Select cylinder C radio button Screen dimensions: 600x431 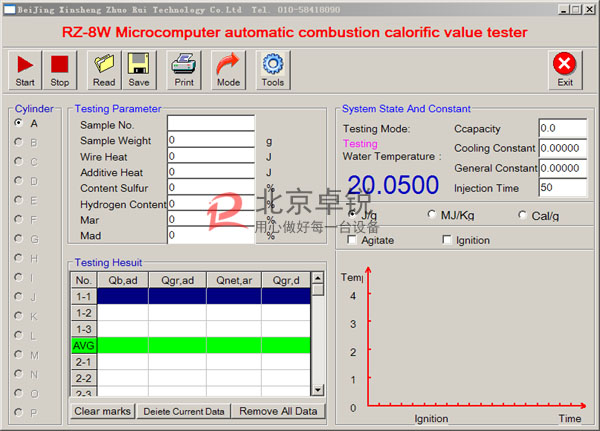click(18, 161)
